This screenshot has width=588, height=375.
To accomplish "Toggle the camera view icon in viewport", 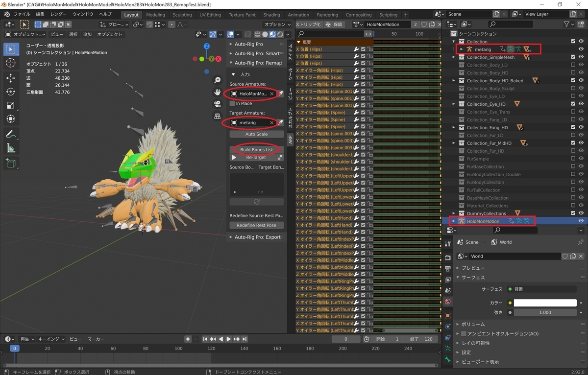I will pos(217,104).
